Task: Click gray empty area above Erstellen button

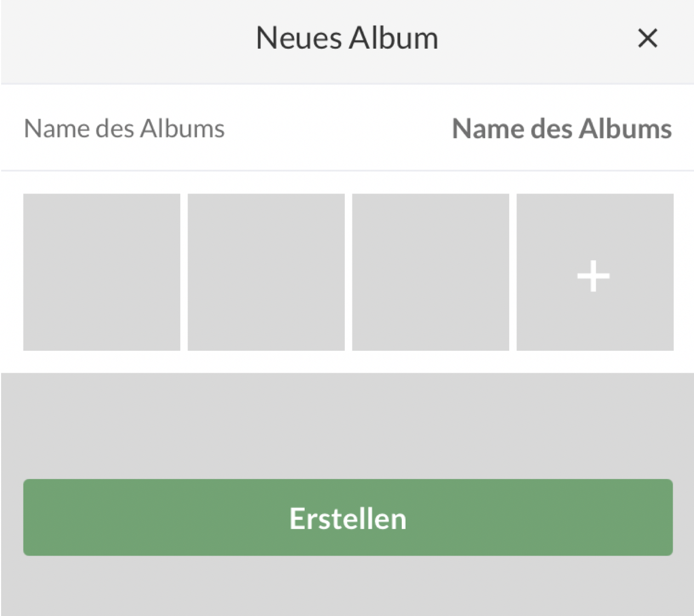Action: 347,425
